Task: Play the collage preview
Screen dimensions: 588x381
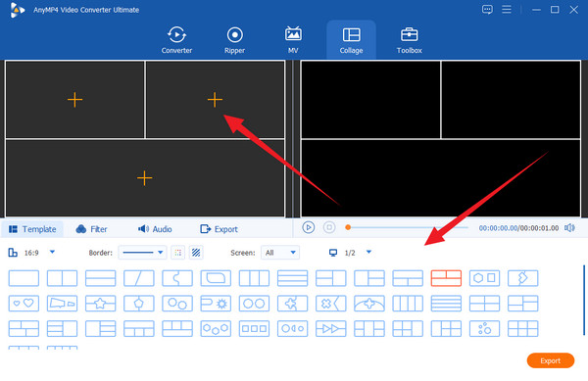Action: (309, 227)
